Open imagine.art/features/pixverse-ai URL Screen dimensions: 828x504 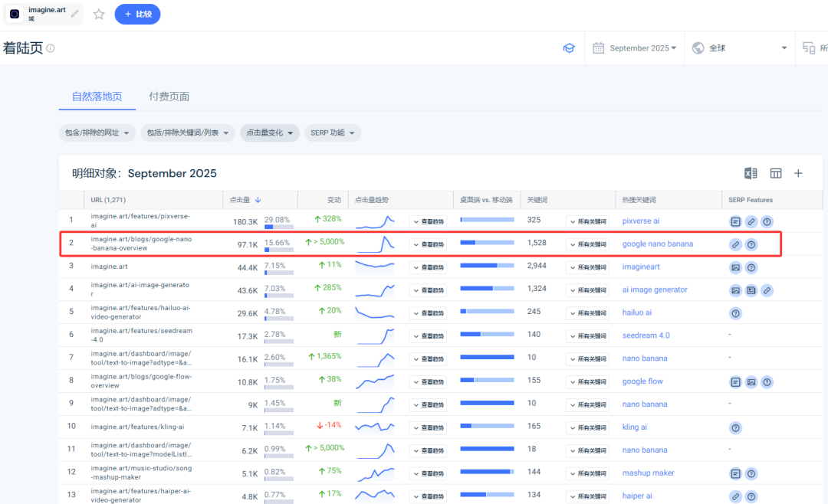[x=140, y=221]
